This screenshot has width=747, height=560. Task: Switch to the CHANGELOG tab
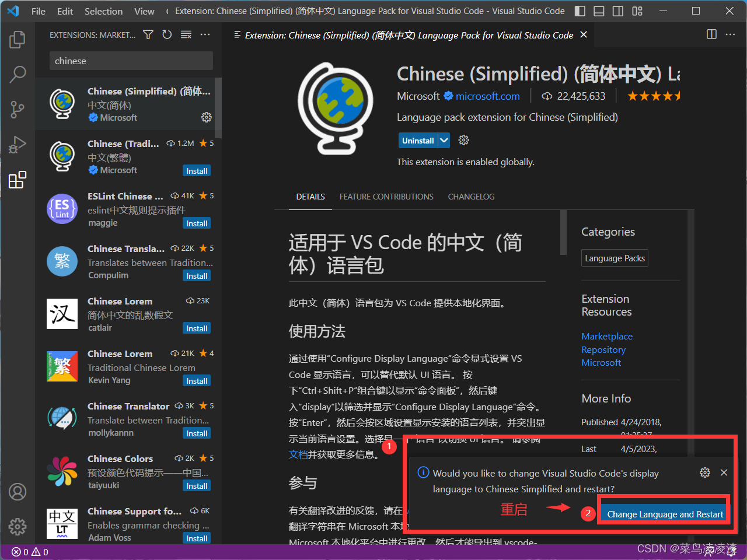click(x=471, y=197)
